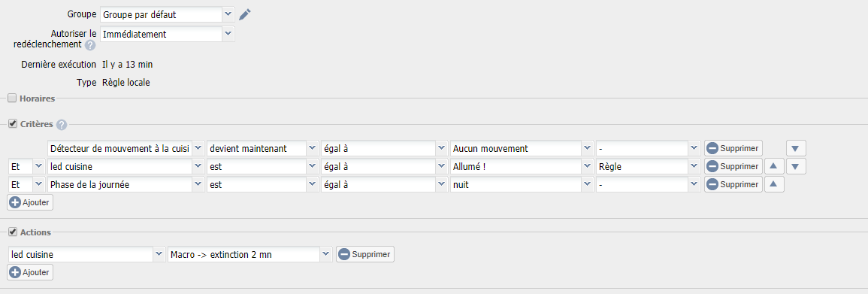868x294 pixels.
Task: Move the led cuisine criterion up
Action: pos(774,166)
